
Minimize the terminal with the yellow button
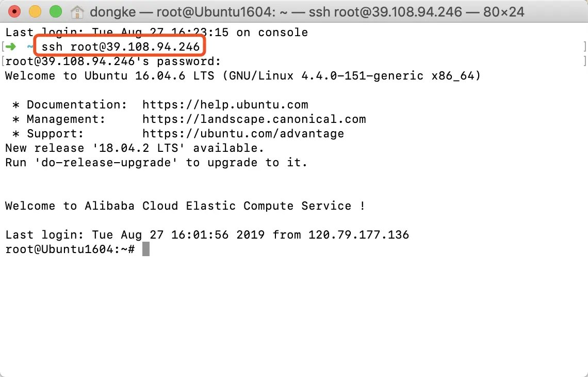(35, 11)
